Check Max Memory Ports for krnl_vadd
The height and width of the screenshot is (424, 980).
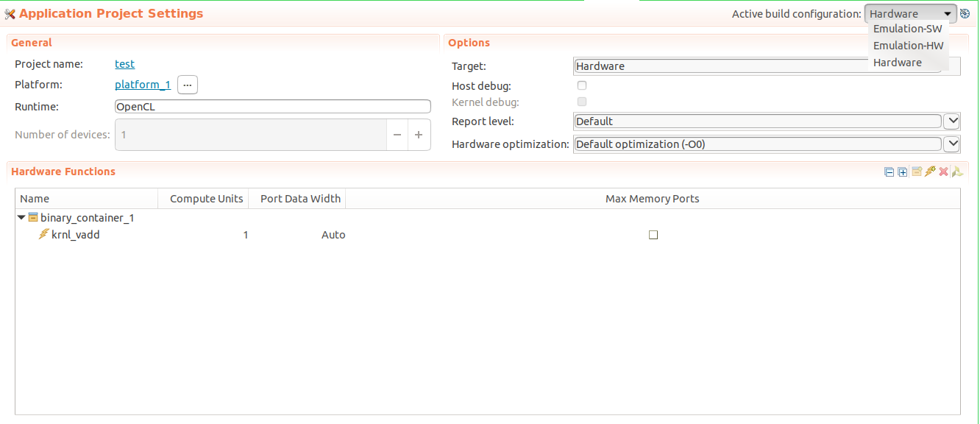653,235
